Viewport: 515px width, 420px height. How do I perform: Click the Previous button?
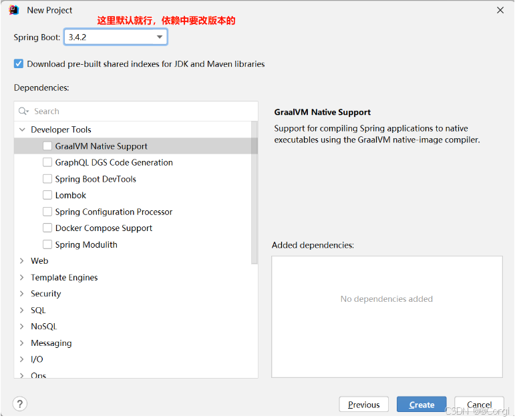coord(363,404)
